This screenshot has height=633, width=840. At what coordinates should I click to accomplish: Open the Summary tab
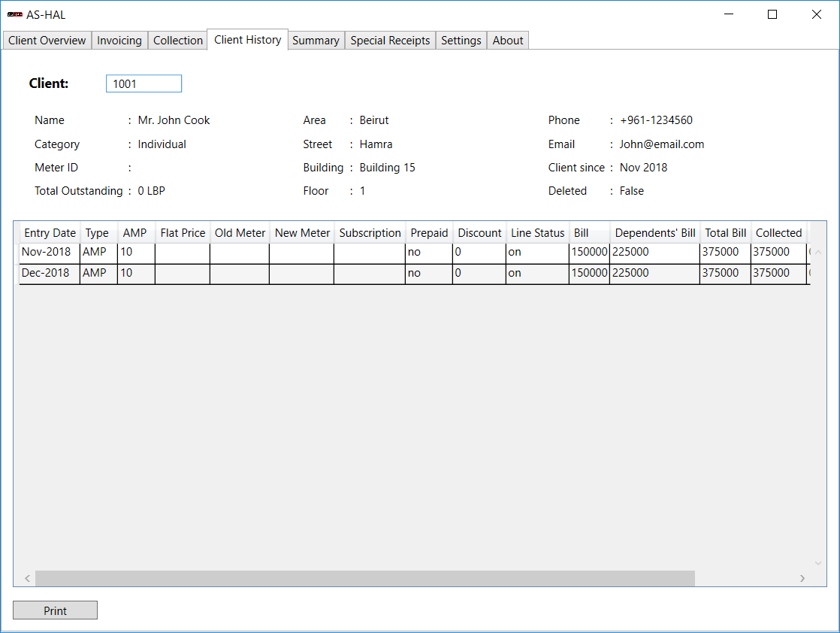tap(316, 41)
